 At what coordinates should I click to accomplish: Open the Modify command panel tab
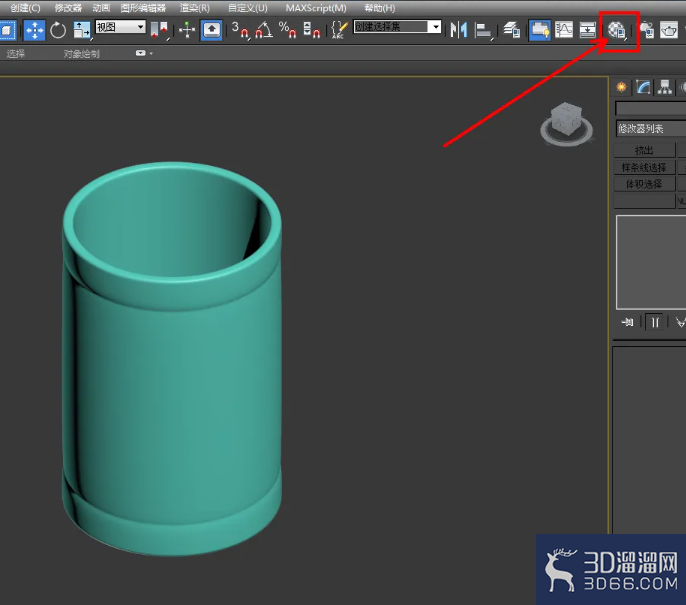[x=643, y=87]
